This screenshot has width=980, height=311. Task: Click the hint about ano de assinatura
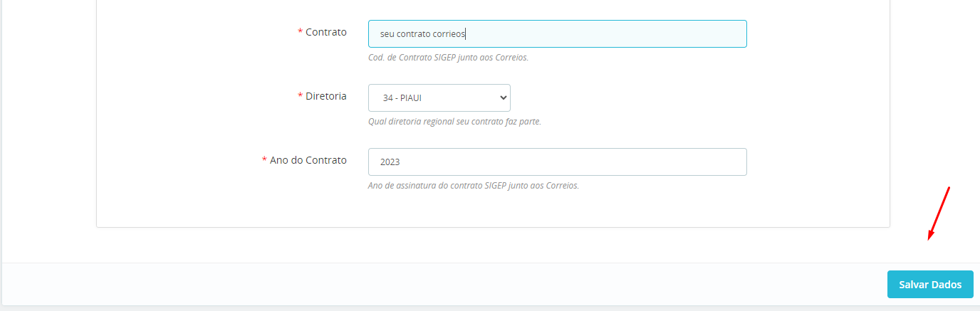(x=474, y=186)
